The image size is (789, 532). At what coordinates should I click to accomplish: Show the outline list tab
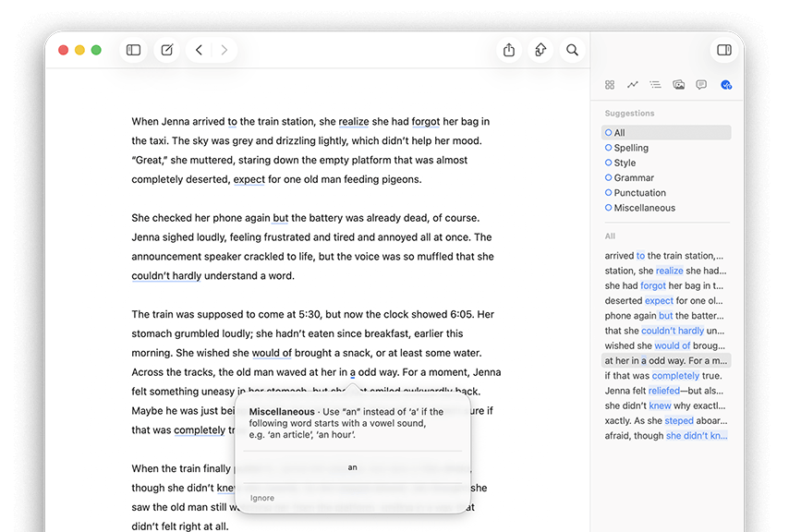[x=655, y=85]
